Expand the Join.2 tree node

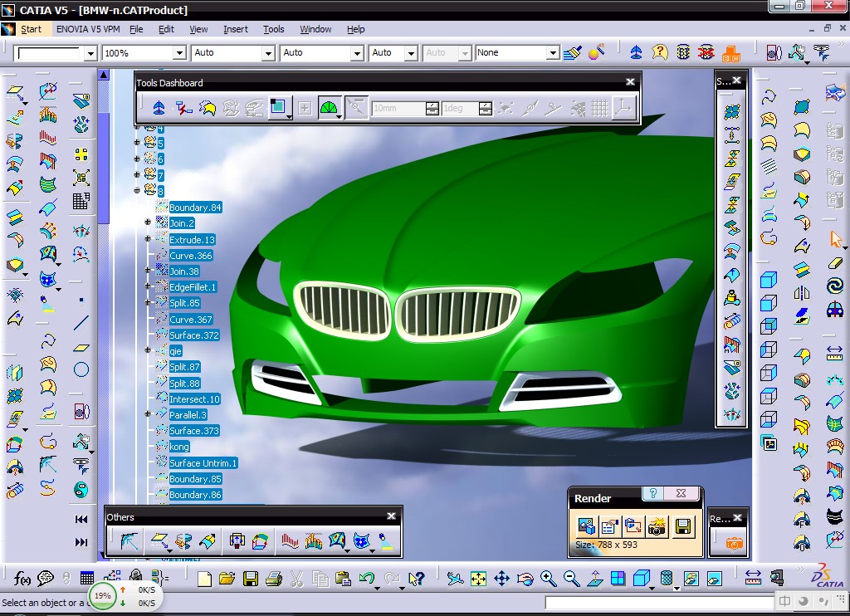pos(148,222)
